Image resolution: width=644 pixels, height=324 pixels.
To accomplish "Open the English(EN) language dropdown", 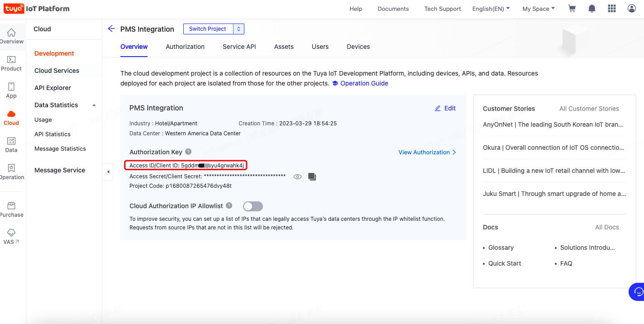I will coord(491,9).
